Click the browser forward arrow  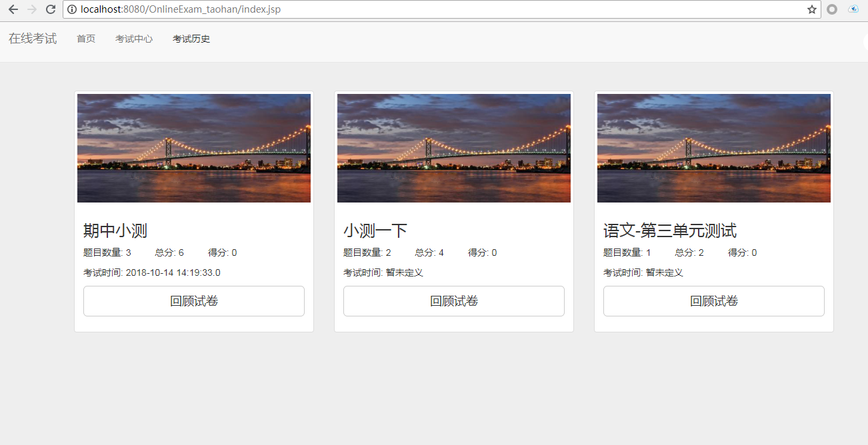[x=31, y=9]
